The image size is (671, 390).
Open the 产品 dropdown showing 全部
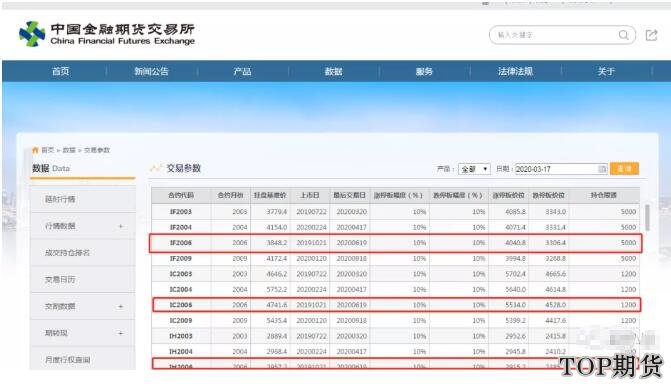[474, 169]
